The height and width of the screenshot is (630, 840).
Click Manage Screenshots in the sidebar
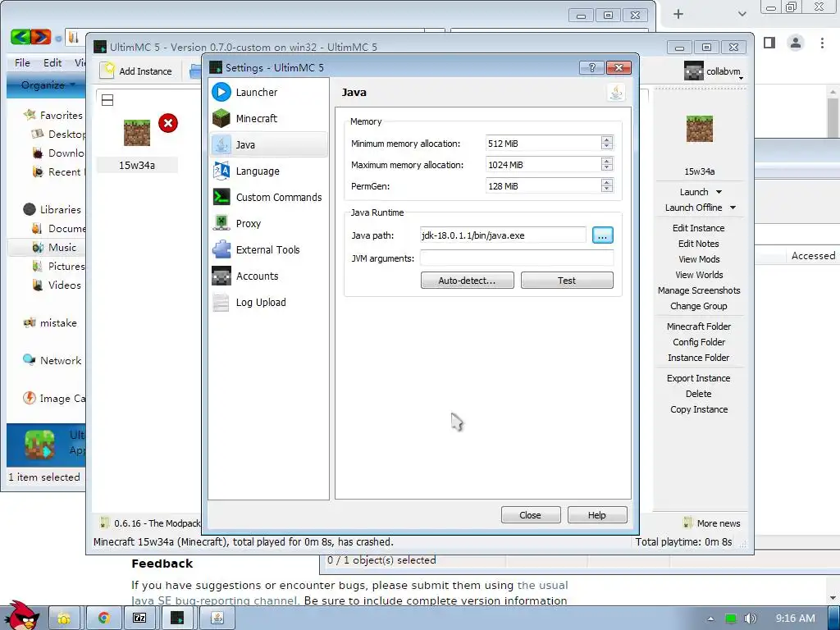pos(699,290)
